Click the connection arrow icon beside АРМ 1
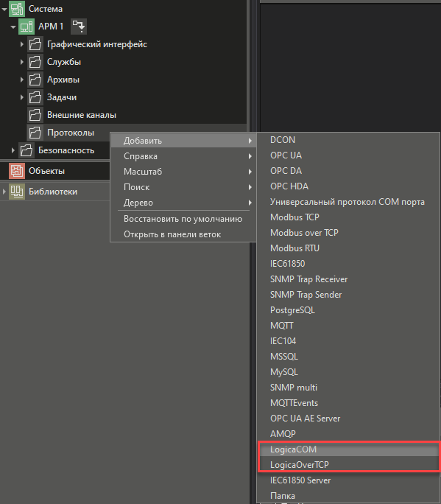Viewport: 441px width, 504px height. [79, 26]
